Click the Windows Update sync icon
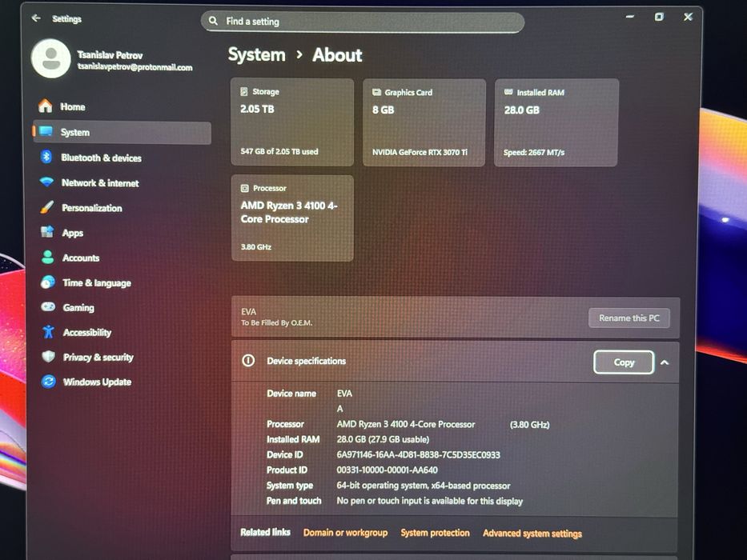747x560 pixels. click(x=49, y=381)
